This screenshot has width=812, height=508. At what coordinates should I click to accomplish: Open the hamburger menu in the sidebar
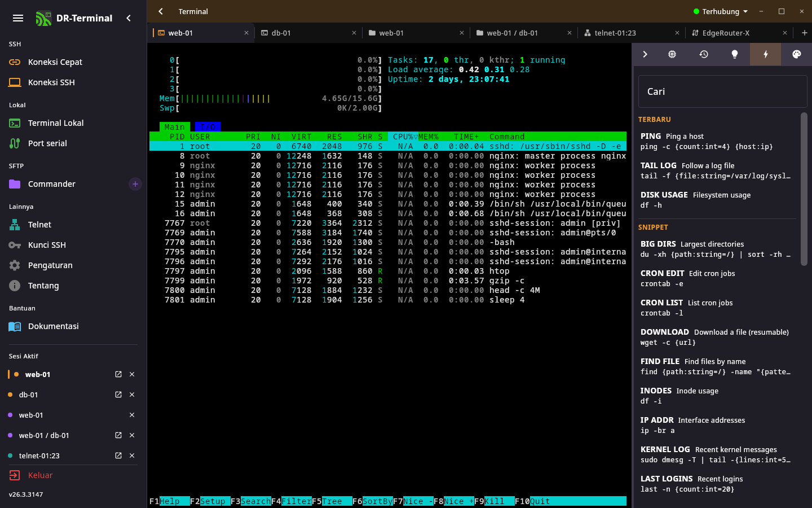click(x=18, y=18)
